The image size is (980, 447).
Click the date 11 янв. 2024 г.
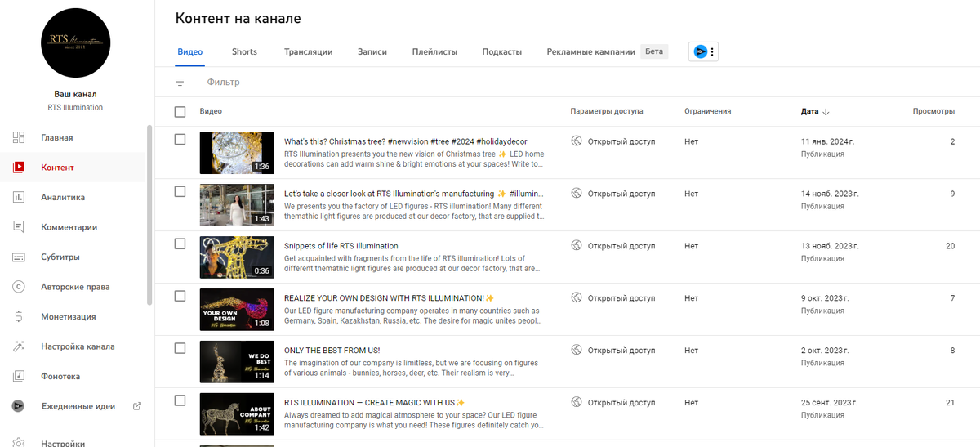pos(827,142)
